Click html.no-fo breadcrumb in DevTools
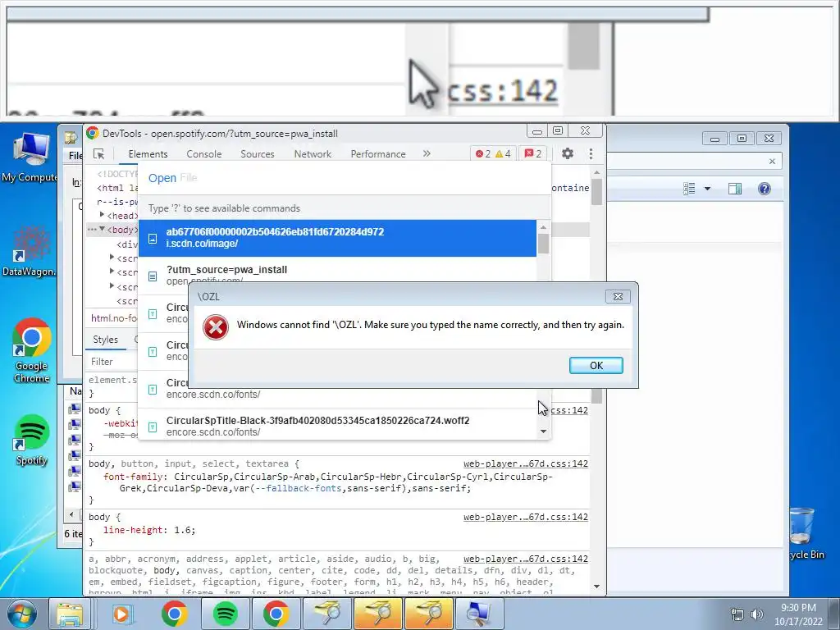 [x=114, y=318]
